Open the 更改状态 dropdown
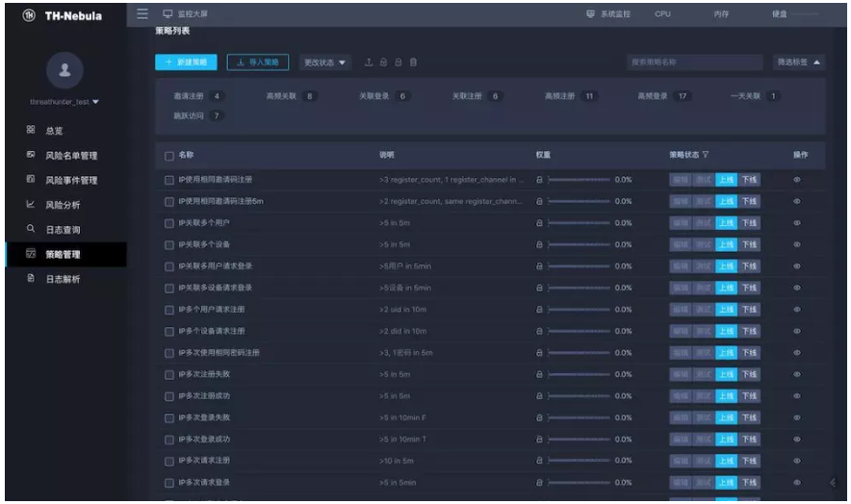The height and width of the screenshot is (504, 851). point(324,63)
